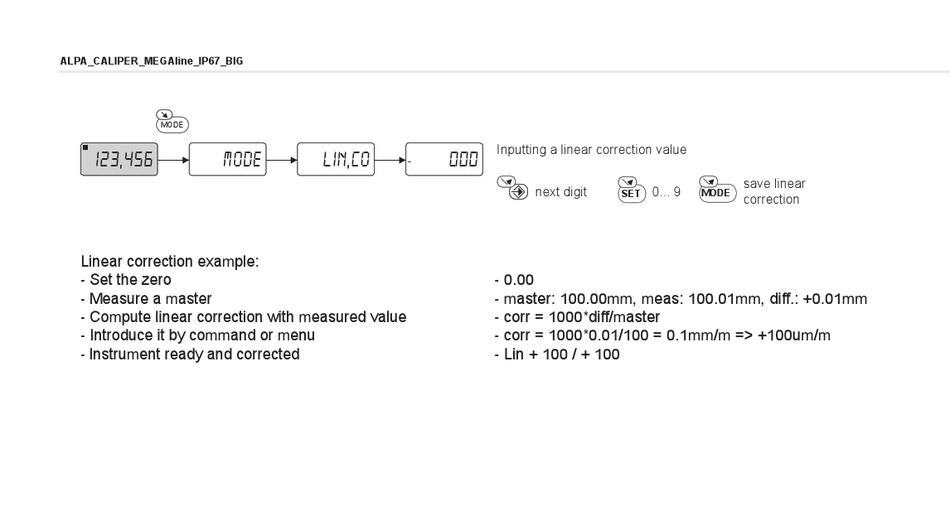The width and height of the screenshot is (950, 511).
Task: Select the MODE display box
Action: [228, 159]
